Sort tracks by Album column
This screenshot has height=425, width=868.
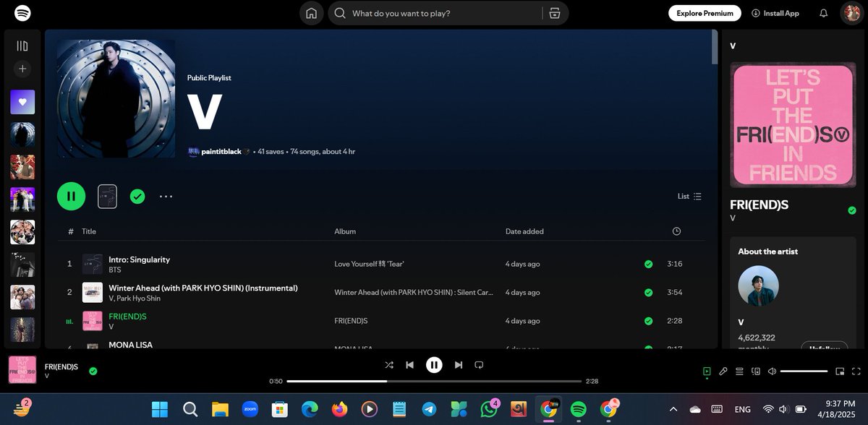coord(345,231)
